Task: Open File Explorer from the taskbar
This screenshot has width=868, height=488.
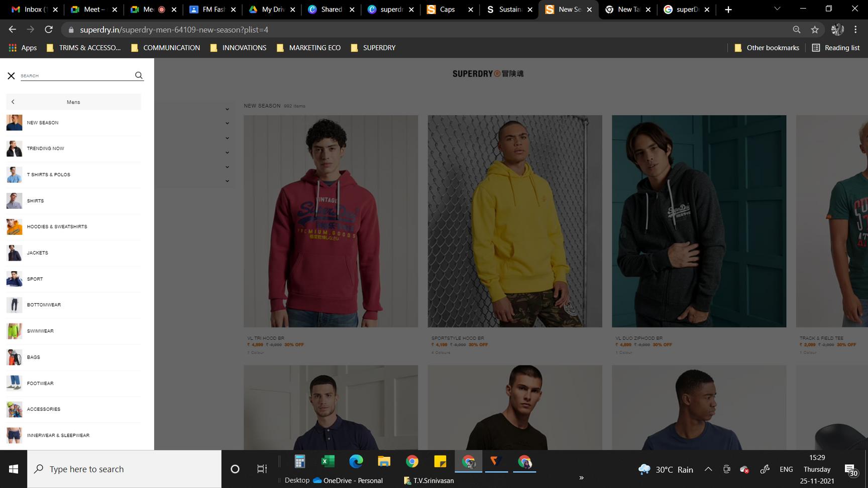Action: 384,461
